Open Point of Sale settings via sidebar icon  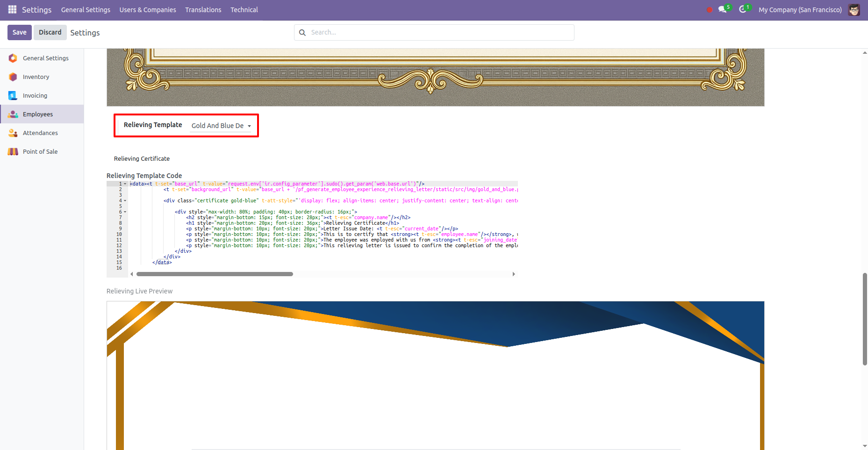tap(13, 151)
